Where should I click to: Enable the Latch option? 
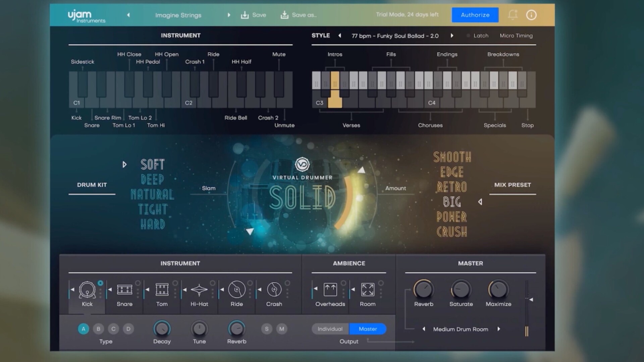coord(478,36)
